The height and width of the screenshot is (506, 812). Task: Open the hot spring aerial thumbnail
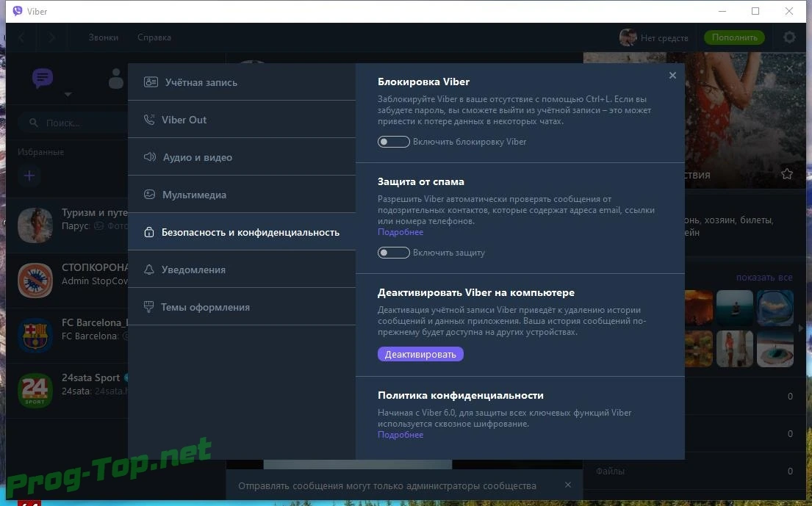(775, 349)
